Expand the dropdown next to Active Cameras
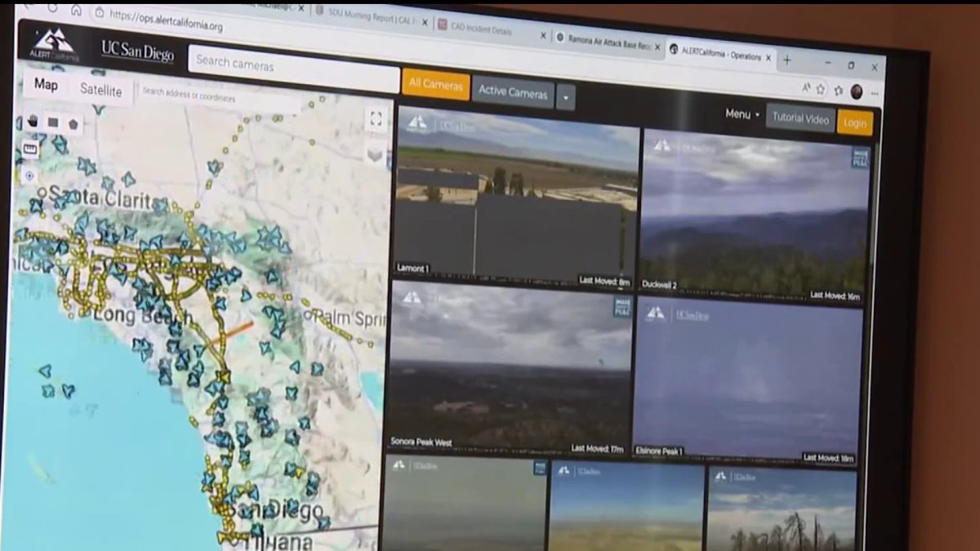980x551 pixels. [566, 97]
